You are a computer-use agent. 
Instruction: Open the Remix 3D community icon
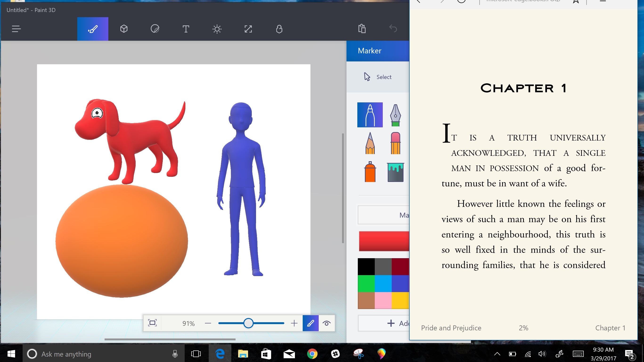(x=279, y=29)
